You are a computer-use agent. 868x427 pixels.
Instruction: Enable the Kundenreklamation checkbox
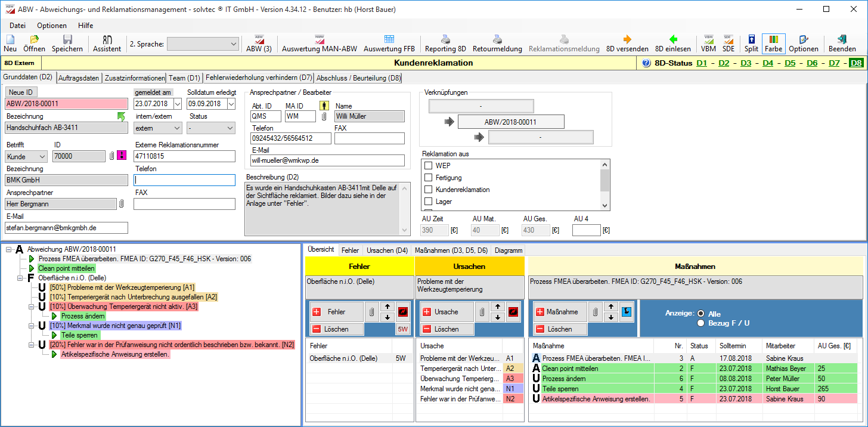click(x=428, y=190)
